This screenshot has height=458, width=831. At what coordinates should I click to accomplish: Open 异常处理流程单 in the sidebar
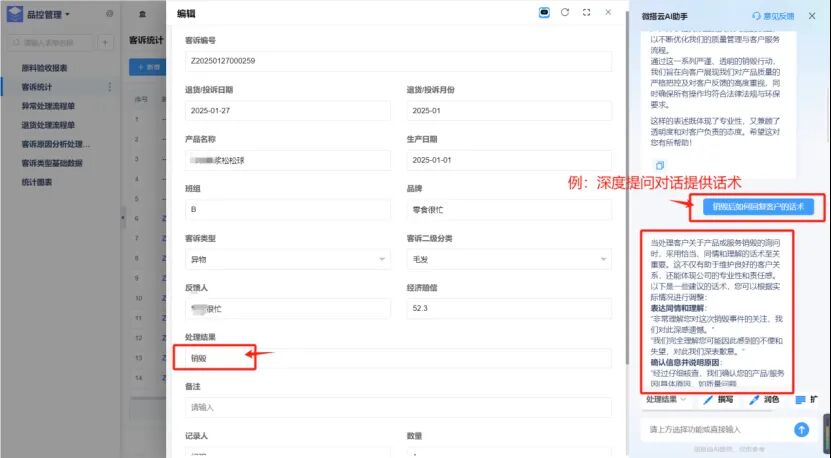[48, 106]
